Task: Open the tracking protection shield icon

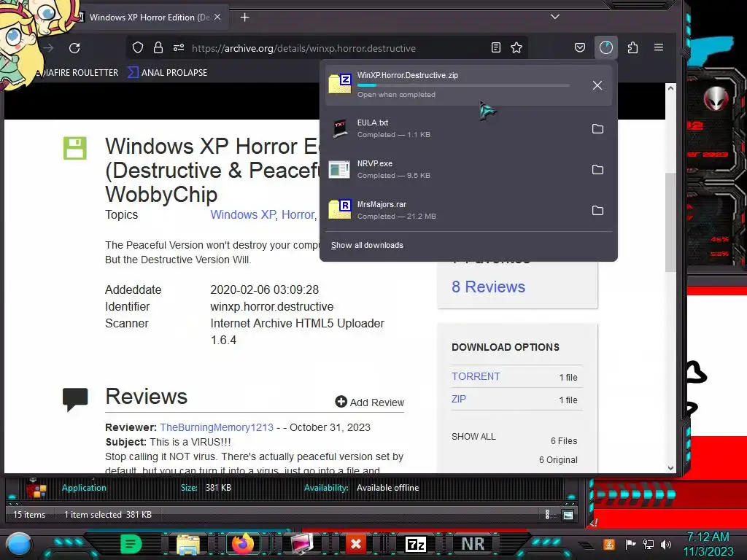Action: (138, 47)
